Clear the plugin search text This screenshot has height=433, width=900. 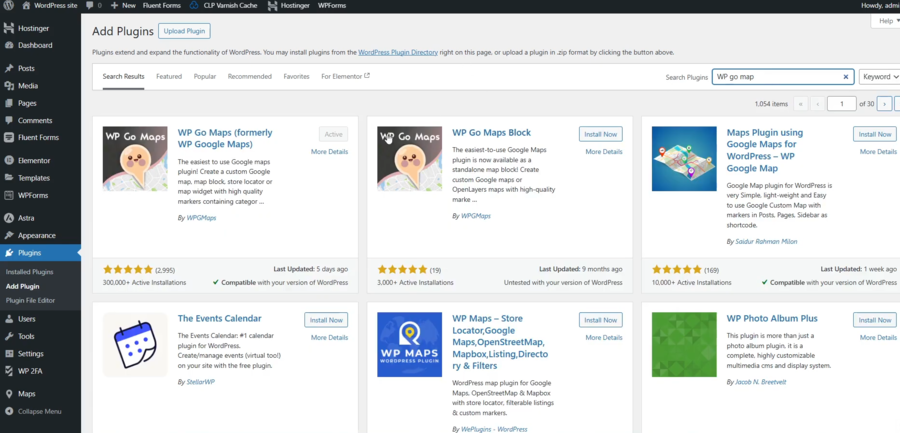[845, 77]
